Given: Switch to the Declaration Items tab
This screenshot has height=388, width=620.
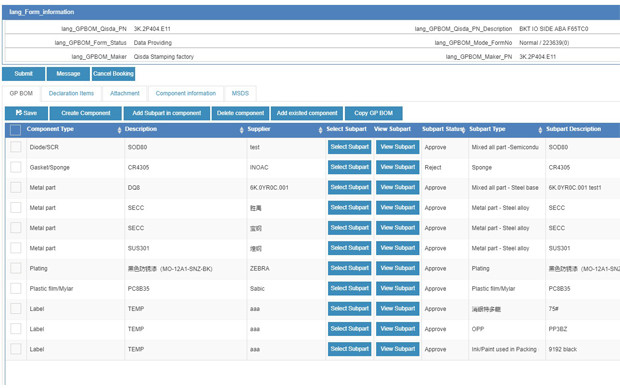Looking at the screenshot, I should click(x=71, y=93).
